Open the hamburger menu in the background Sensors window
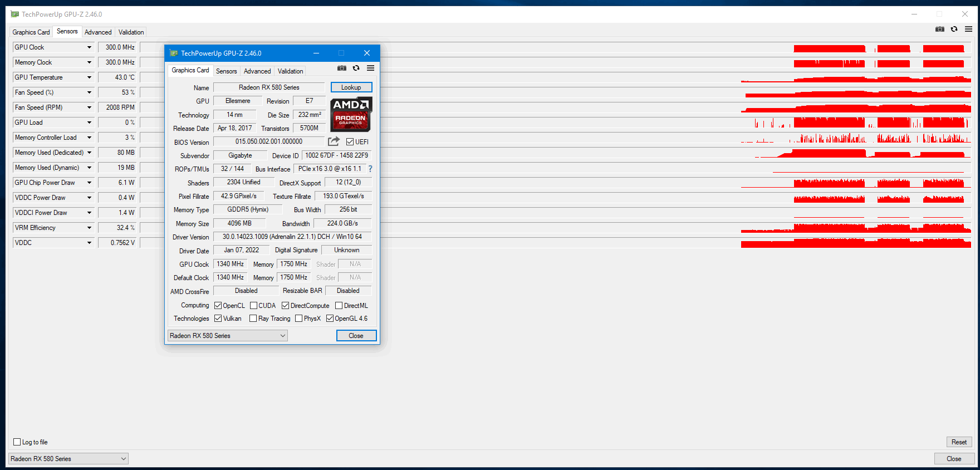This screenshot has height=470, width=980. coord(968,29)
